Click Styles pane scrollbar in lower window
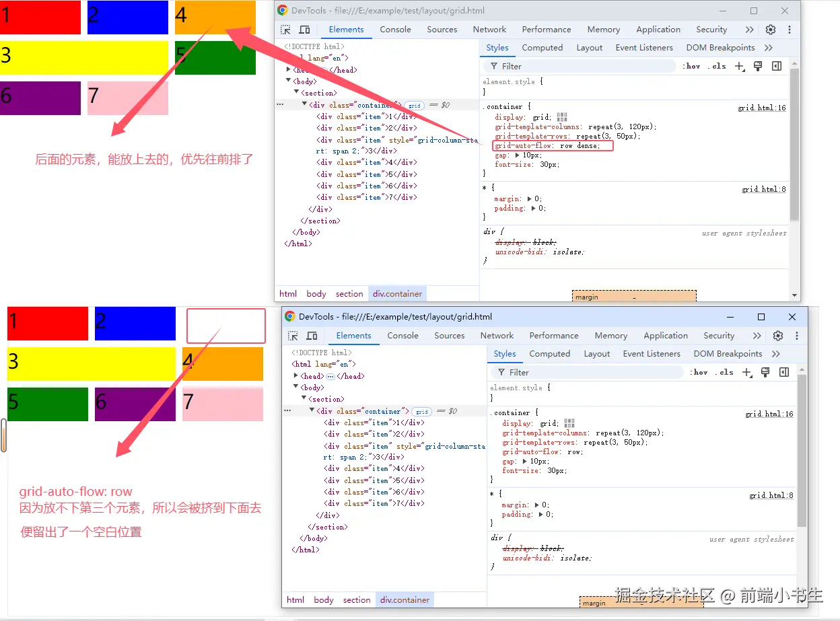This screenshot has height=621, width=840. coord(802,451)
